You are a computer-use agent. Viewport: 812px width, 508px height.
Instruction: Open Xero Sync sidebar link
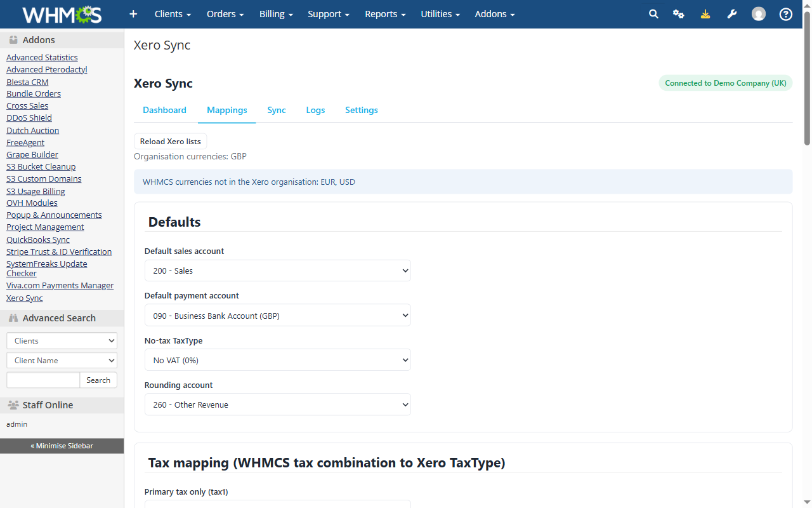click(x=25, y=298)
